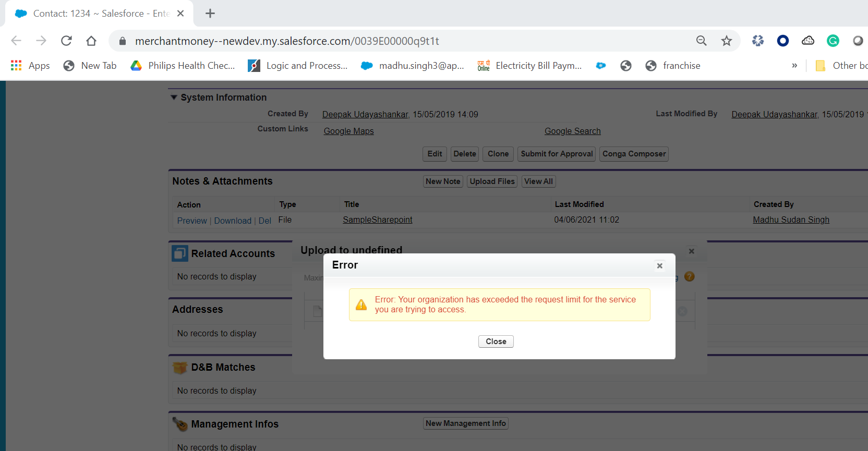Click the Type column header
Viewport: 868px width, 451px height.
(287, 204)
